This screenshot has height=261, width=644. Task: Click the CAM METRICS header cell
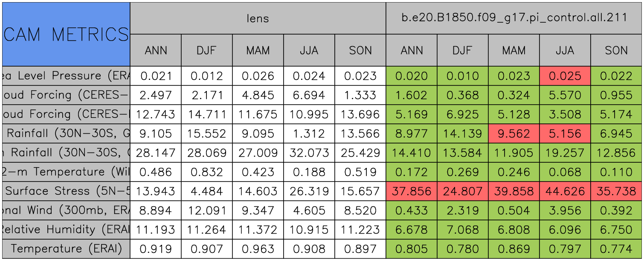point(66,34)
